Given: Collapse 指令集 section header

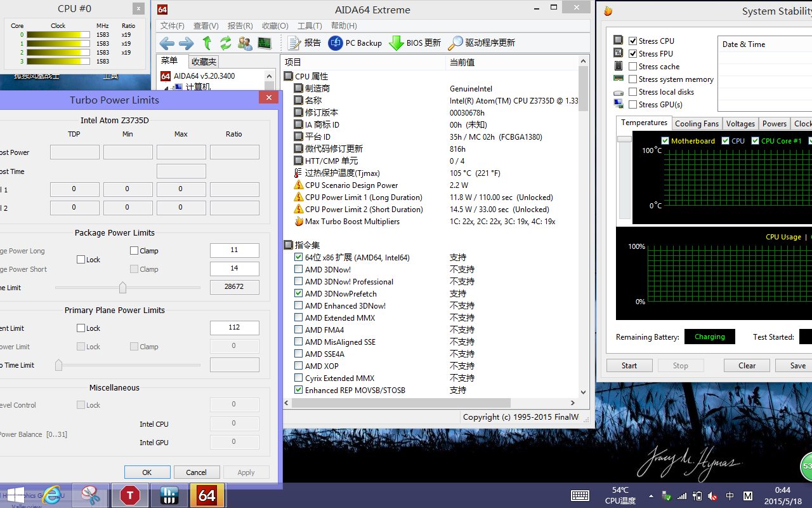Looking at the screenshot, I should [302, 245].
